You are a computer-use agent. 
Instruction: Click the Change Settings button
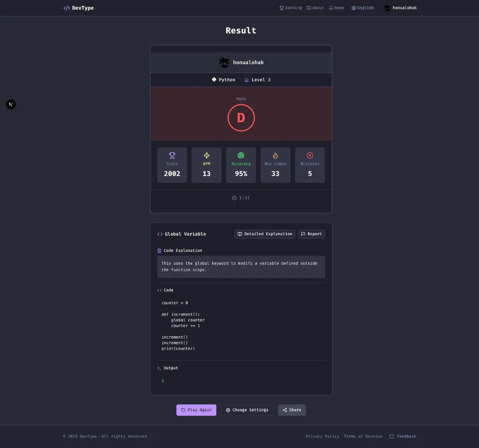(x=247, y=410)
